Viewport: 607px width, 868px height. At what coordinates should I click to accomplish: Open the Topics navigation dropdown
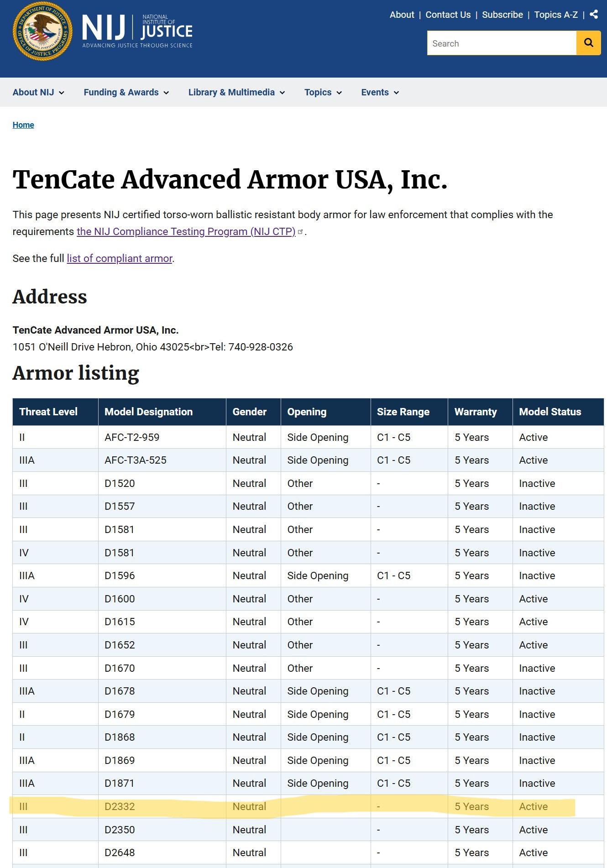(323, 93)
